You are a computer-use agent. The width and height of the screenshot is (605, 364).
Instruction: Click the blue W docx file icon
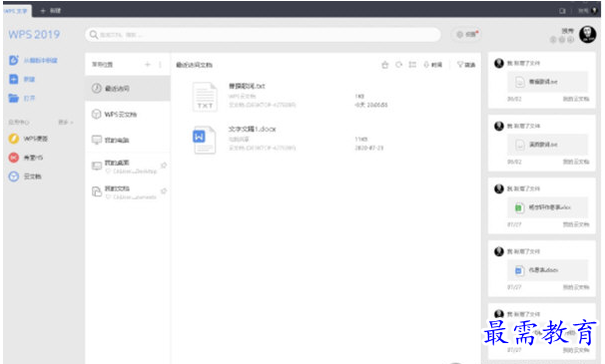204,140
